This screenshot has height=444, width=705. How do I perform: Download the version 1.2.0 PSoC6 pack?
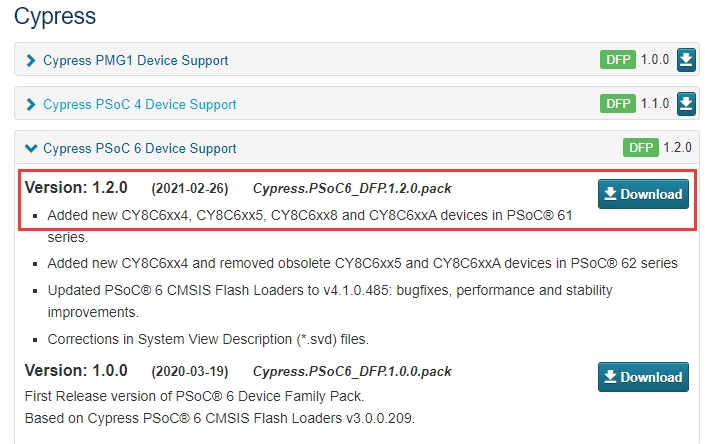(643, 194)
